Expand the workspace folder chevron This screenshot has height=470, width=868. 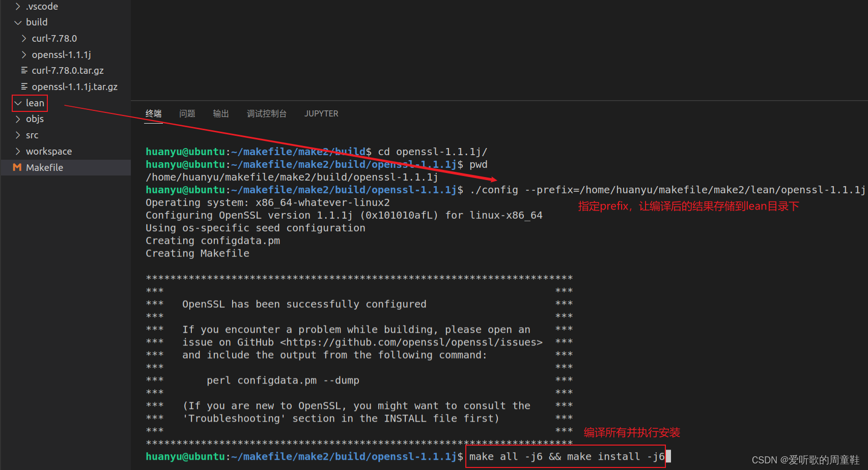click(x=18, y=152)
